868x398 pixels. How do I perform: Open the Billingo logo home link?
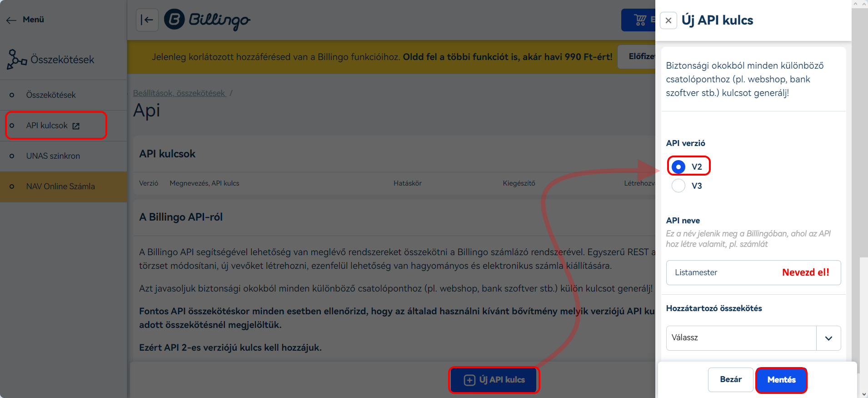pyautogui.click(x=207, y=20)
